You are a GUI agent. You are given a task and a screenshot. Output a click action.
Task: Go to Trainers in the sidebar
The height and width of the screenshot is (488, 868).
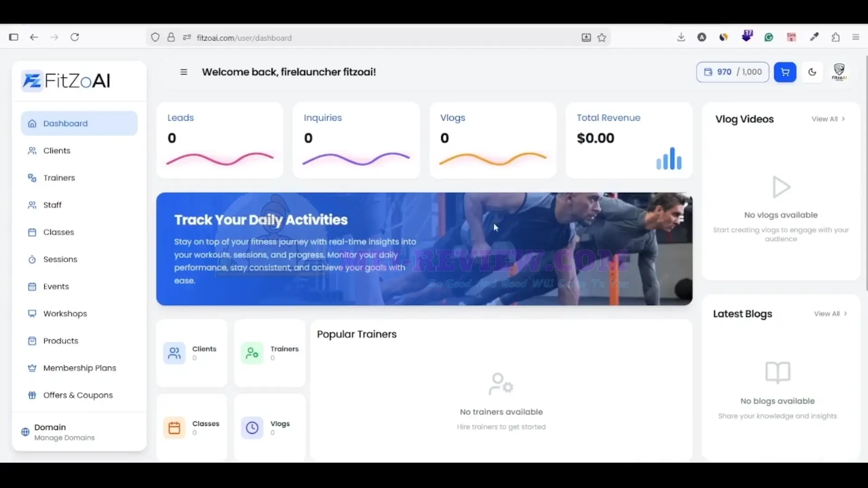click(79, 178)
